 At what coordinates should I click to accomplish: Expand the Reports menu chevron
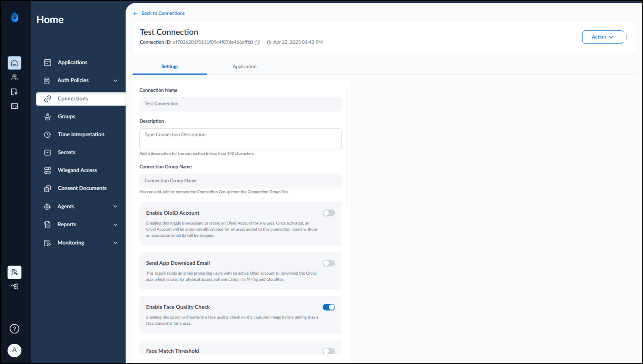click(x=115, y=225)
